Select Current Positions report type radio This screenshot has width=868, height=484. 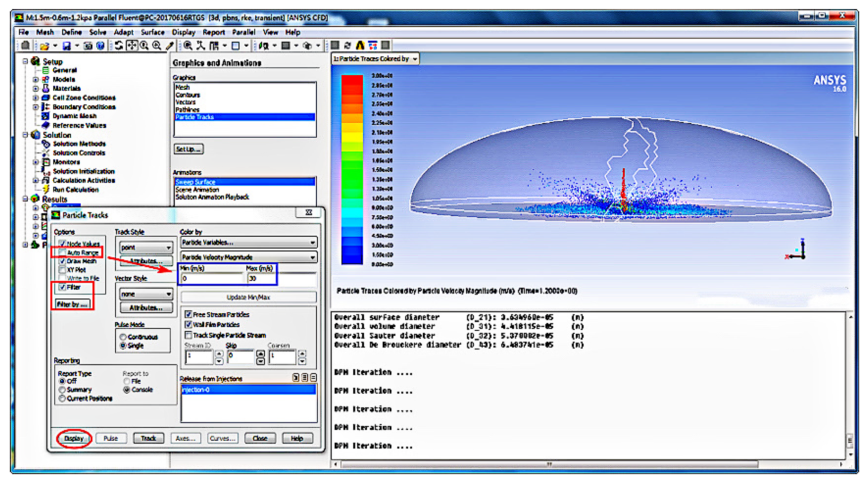coord(62,398)
